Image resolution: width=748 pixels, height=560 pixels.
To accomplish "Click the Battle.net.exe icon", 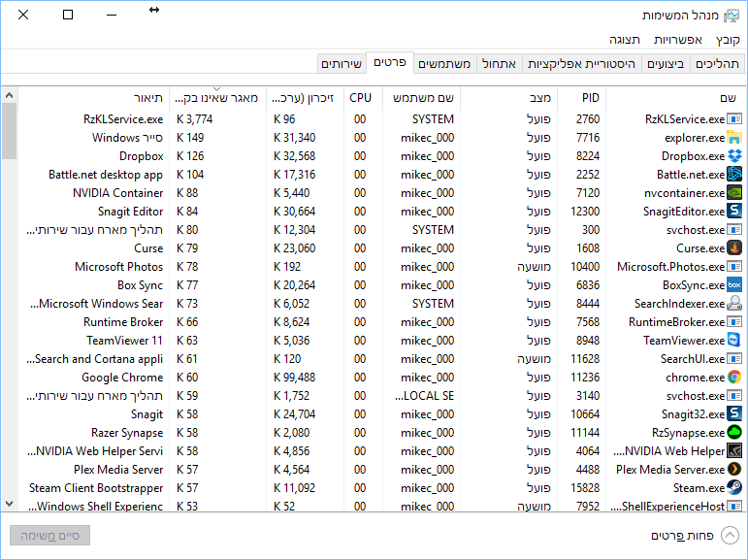I will pyautogui.click(x=734, y=175).
